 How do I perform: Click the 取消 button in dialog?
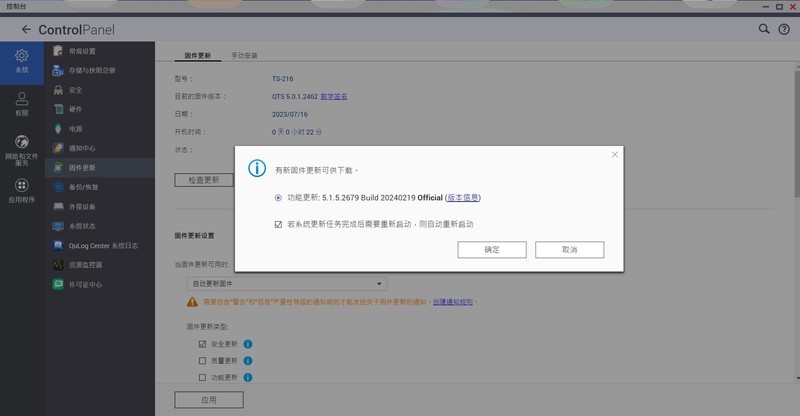click(569, 250)
